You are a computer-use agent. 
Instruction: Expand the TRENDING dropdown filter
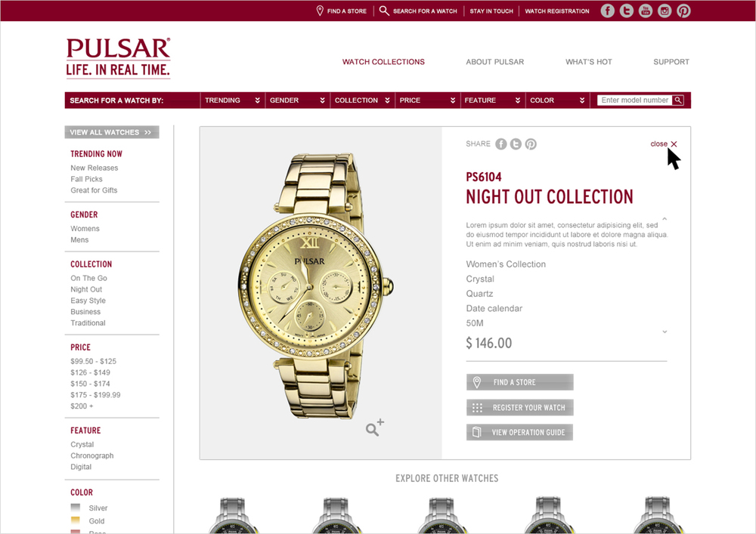tap(232, 100)
